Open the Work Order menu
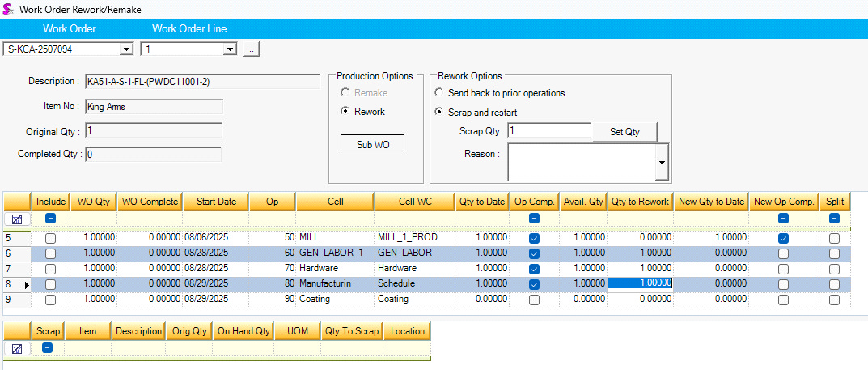868x370 pixels. coord(70,29)
